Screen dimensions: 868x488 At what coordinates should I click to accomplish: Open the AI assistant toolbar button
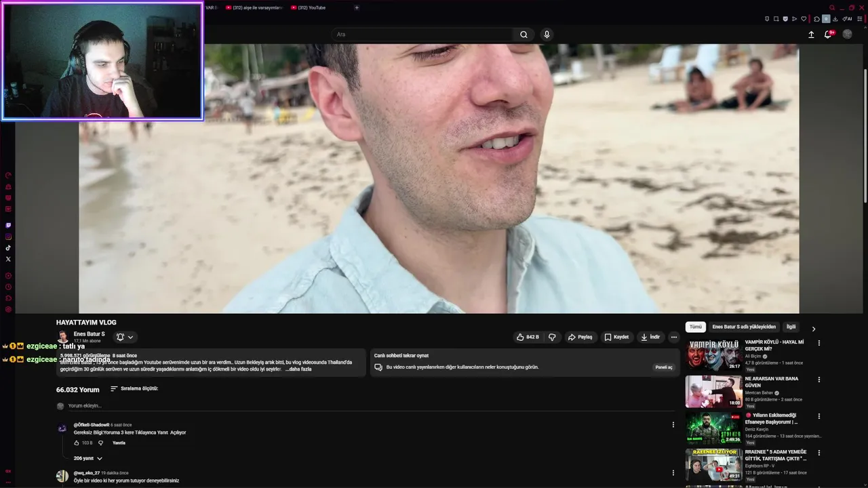(847, 19)
